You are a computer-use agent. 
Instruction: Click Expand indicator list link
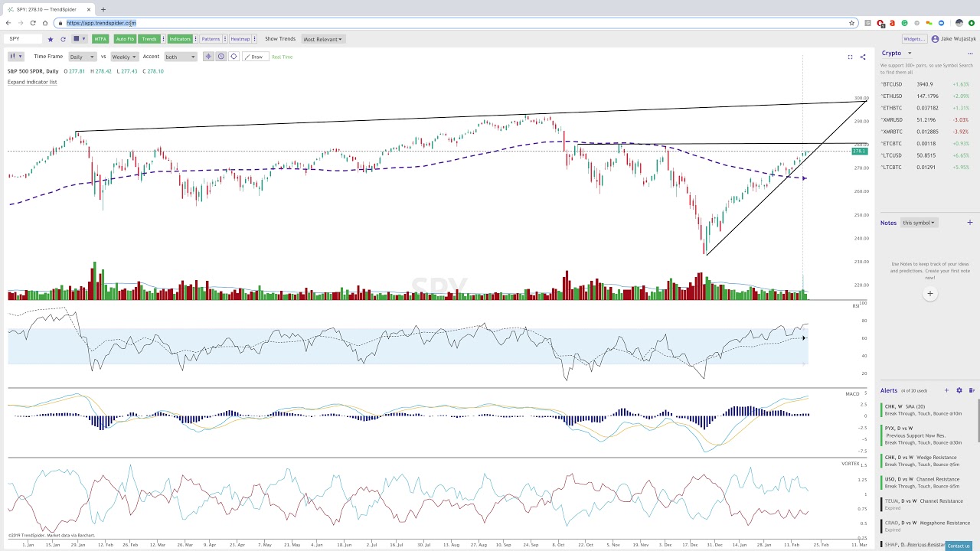coord(32,82)
